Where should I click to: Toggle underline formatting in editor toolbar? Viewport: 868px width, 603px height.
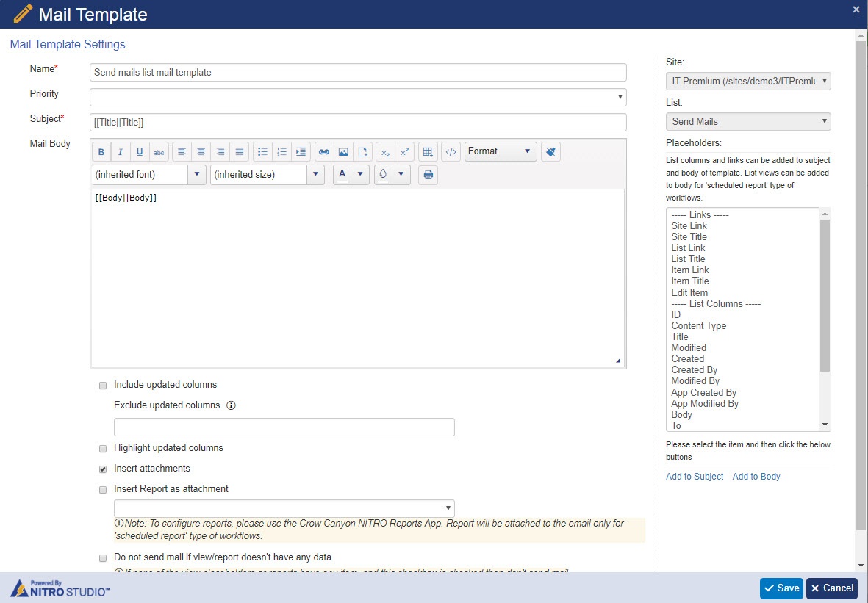click(140, 152)
